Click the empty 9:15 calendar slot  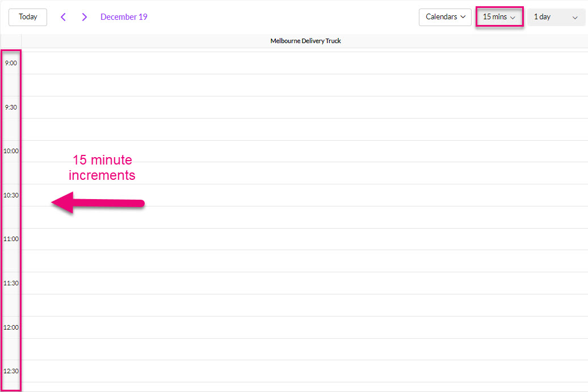(x=304, y=85)
